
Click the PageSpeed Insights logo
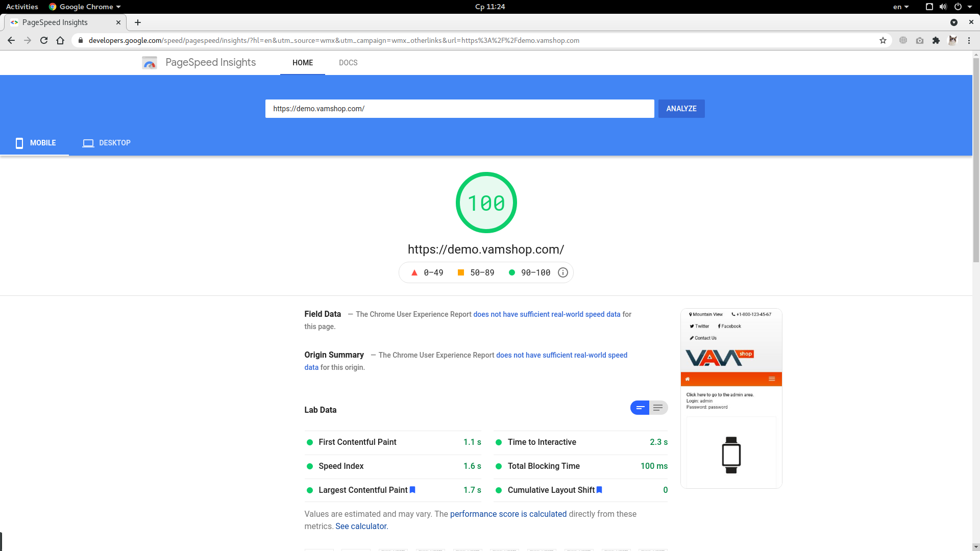pos(150,63)
